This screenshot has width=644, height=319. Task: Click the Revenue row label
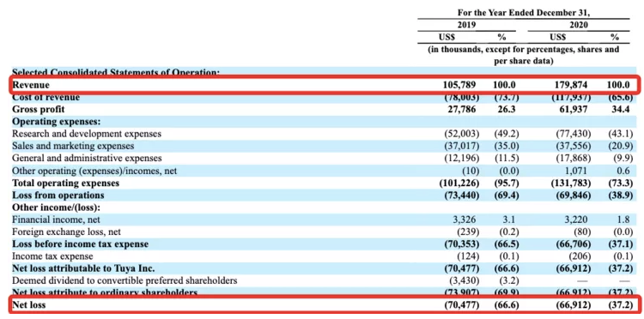point(31,85)
